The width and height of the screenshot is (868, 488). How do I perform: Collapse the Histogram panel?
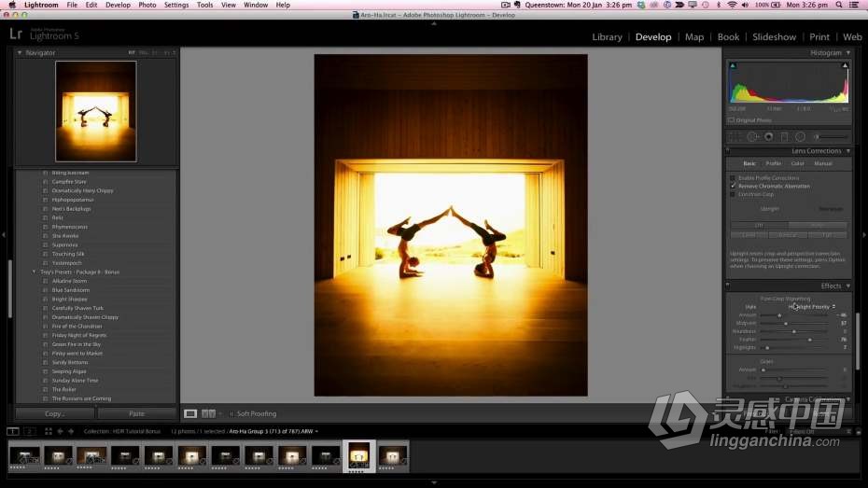[x=848, y=52]
